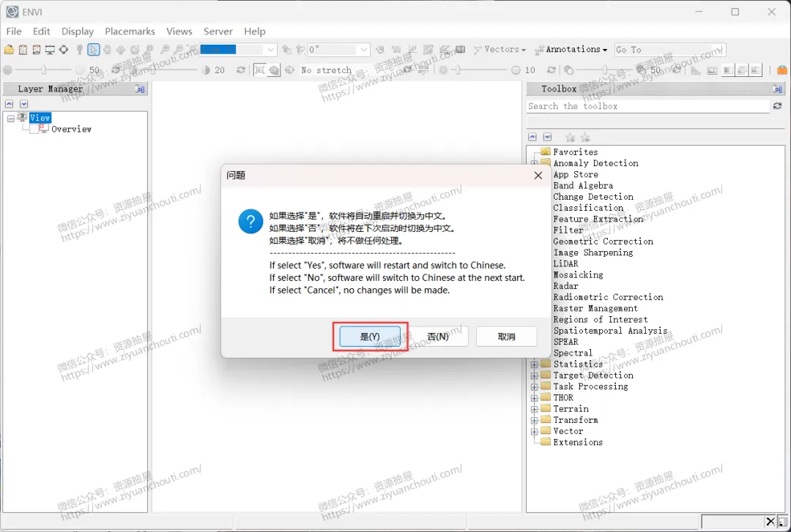791x532 pixels.
Task: Click the X icon in status bar
Action: pos(770,521)
